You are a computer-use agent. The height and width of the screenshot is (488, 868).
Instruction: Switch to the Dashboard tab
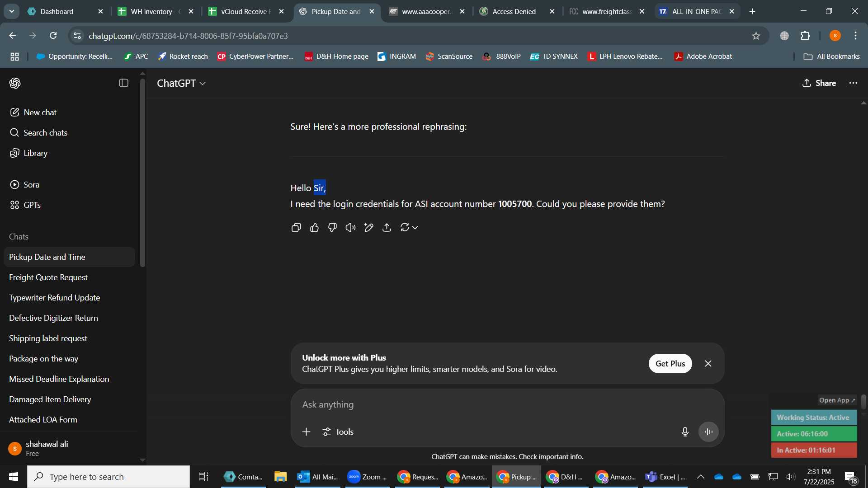pyautogui.click(x=66, y=12)
